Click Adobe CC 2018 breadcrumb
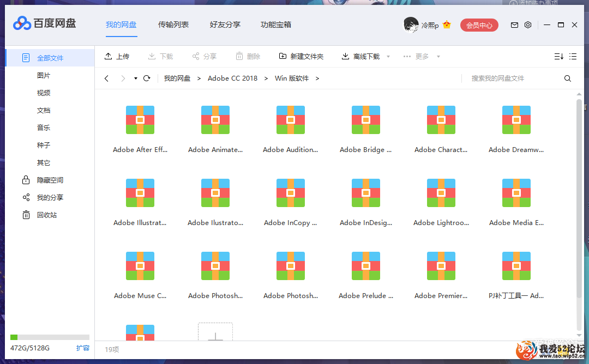589x364 pixels. [232, 78]
